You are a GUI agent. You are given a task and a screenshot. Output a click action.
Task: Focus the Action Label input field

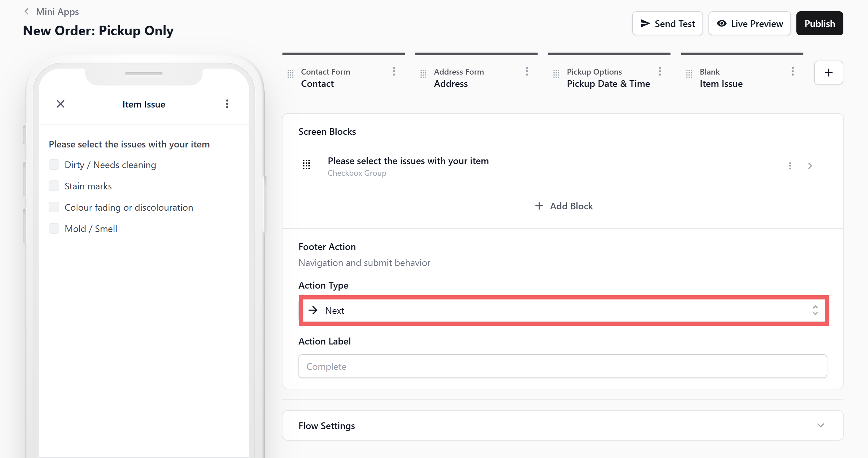pos(563,366)
